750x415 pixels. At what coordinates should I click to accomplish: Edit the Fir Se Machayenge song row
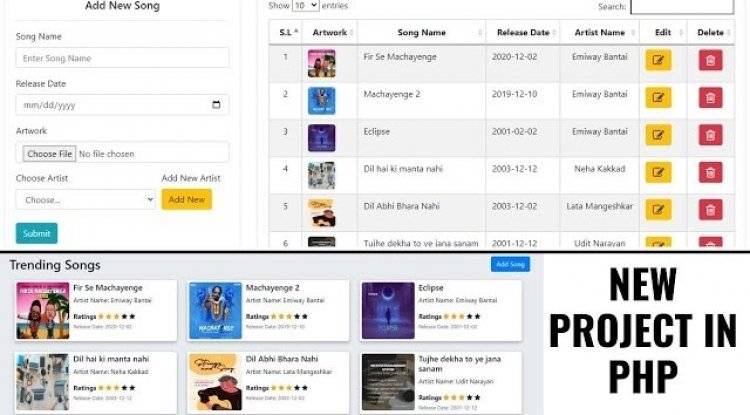pyautogui.click(x=658, y=60)
